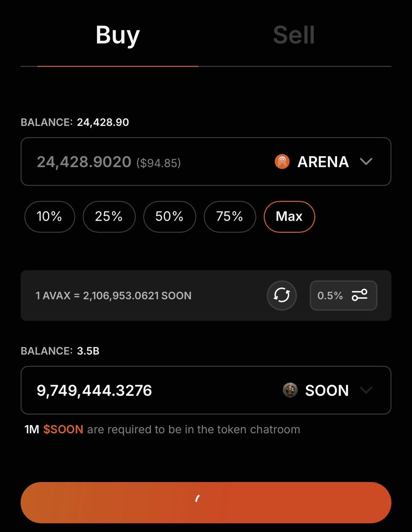Viewport: 412px width, 532px height.
Task: Choose the 75% amount button
Action: tap(230, 216)
